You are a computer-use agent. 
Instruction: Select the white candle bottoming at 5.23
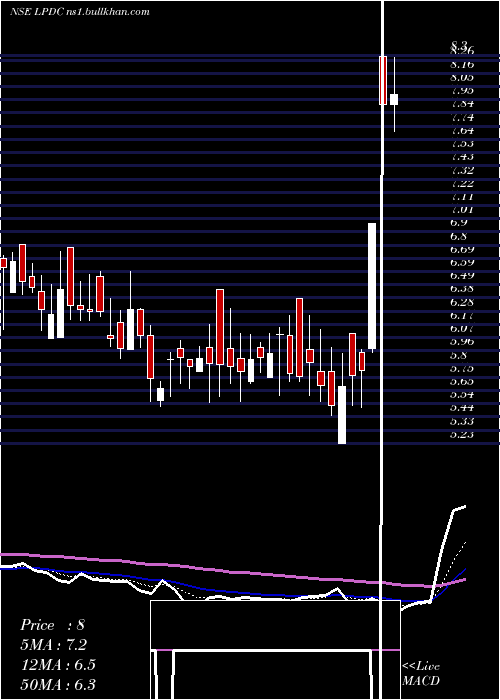coord(342,415)
